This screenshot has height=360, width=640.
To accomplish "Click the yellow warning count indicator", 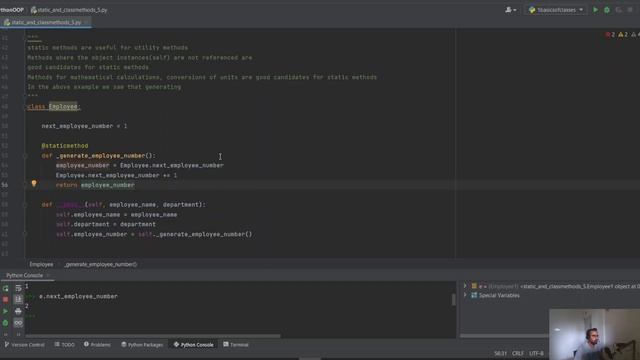I will click(x=623, y=35).
